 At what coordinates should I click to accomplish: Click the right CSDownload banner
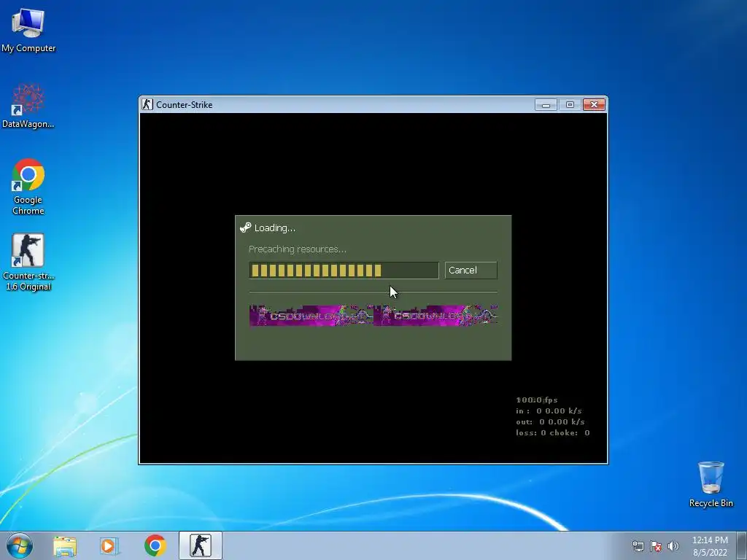(x=436, y=315)
